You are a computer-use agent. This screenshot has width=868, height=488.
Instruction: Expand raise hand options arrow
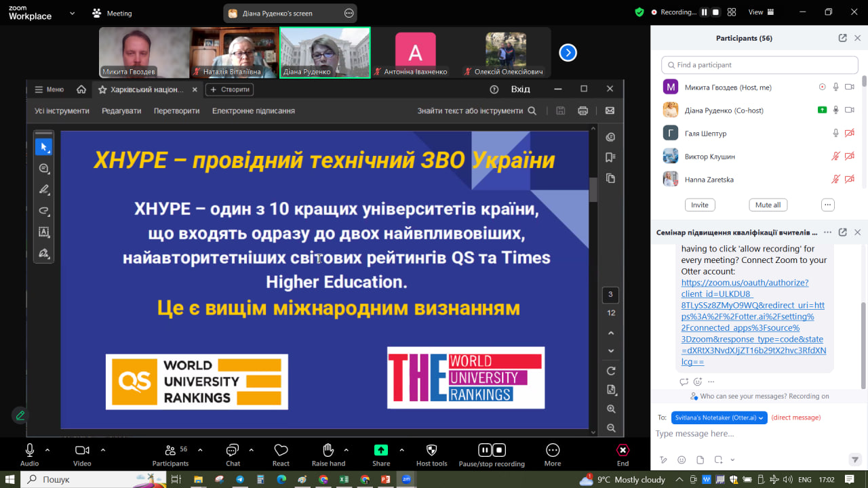tap(346, 449)
